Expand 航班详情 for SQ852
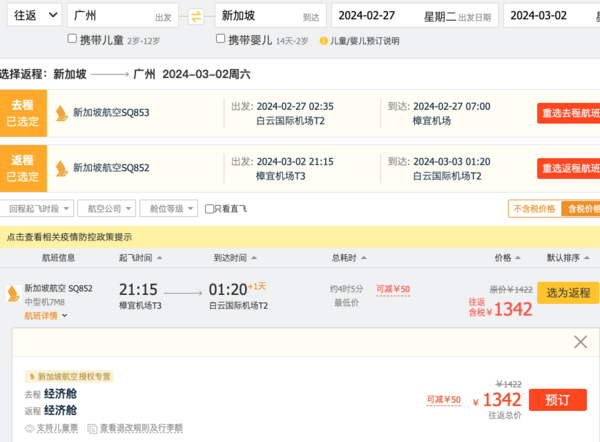This screenshot has width=600, height=442. click(x=46, y=316)
